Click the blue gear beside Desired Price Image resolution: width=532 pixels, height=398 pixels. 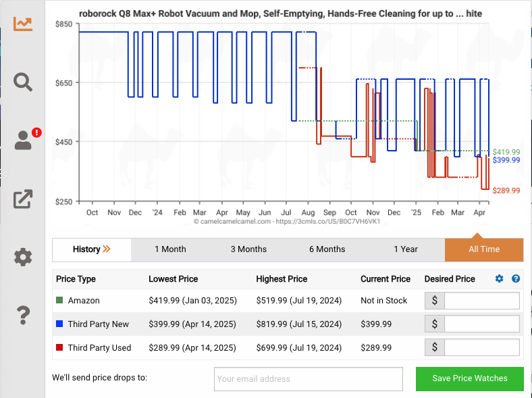pos(500,279)
